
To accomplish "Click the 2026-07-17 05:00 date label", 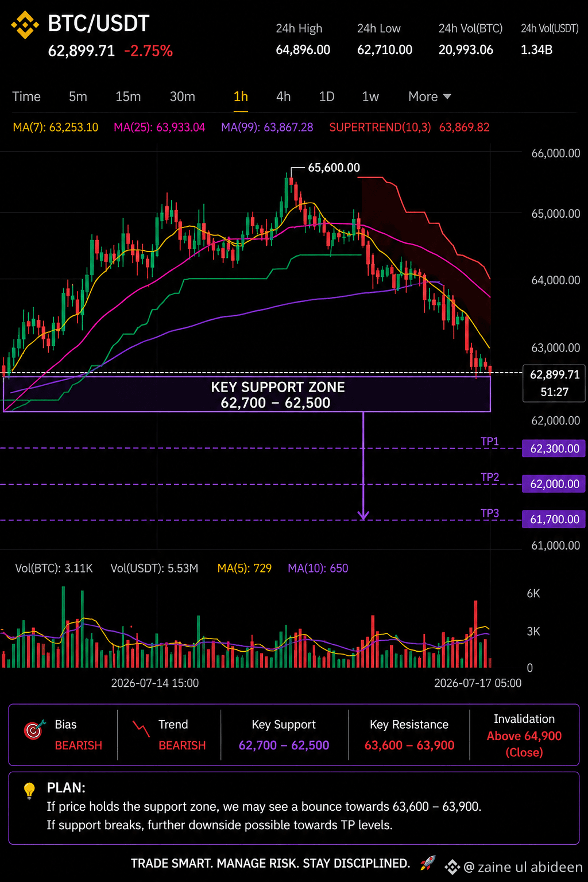I will [x=478, y=683].
